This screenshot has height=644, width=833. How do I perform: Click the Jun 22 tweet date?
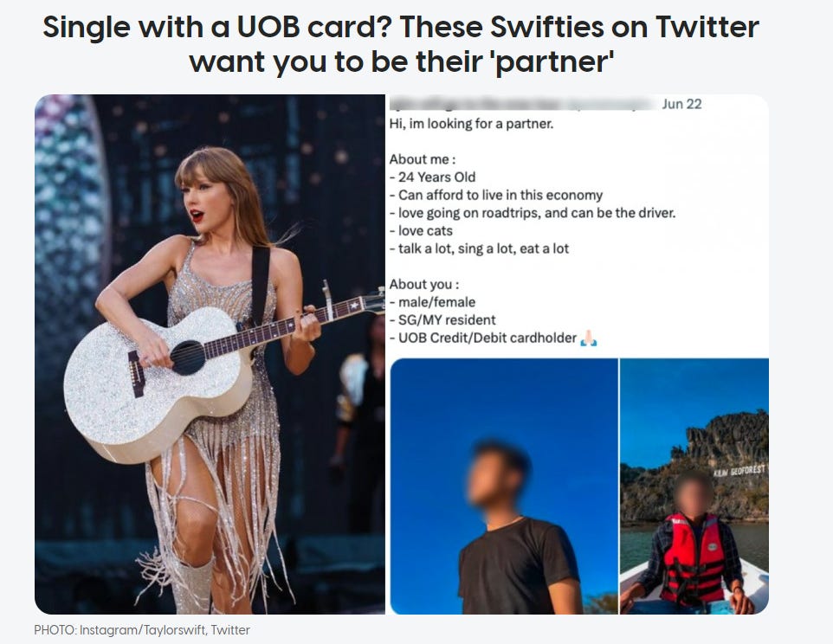click(681, 104)
